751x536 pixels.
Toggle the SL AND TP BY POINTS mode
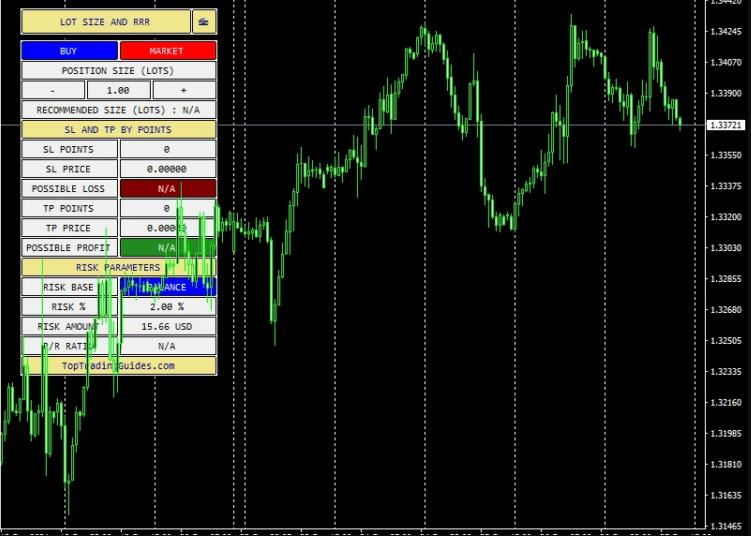(x=119, y=129)
